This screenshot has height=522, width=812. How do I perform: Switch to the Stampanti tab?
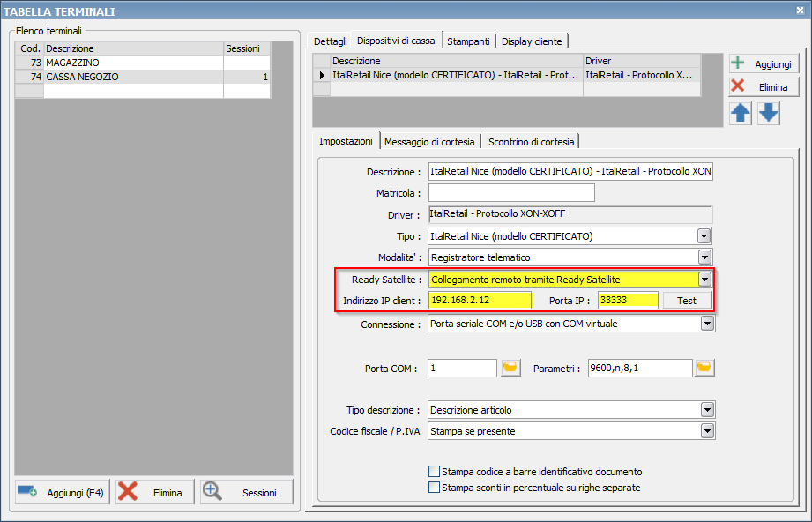click(x=467, y=41)
